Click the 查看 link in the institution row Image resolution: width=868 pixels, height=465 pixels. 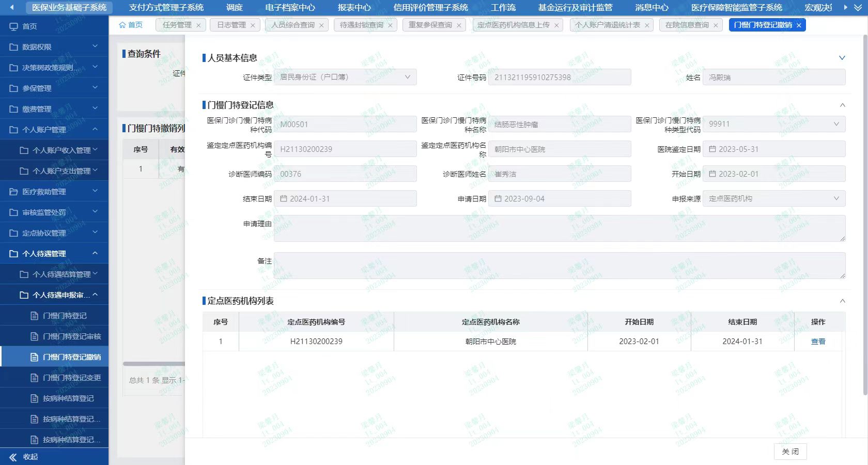coord(818,342)
